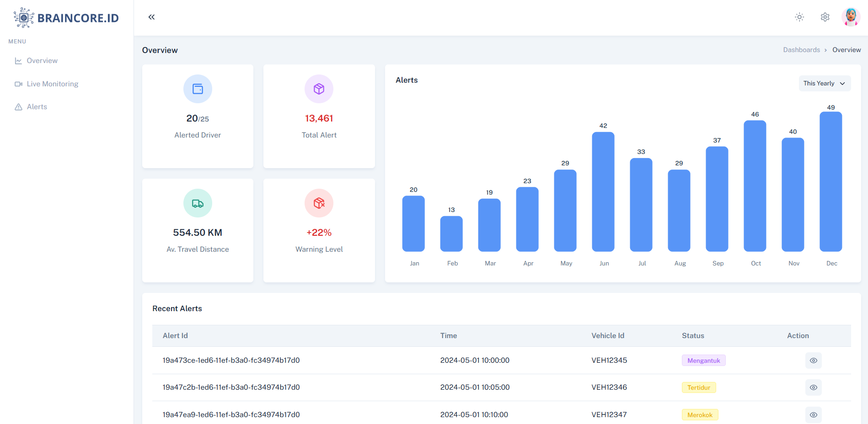Image resolution: width=868 pixels, height=424 pixels.
Task: Click the Alerted Driver card icon
Action: 198,89
